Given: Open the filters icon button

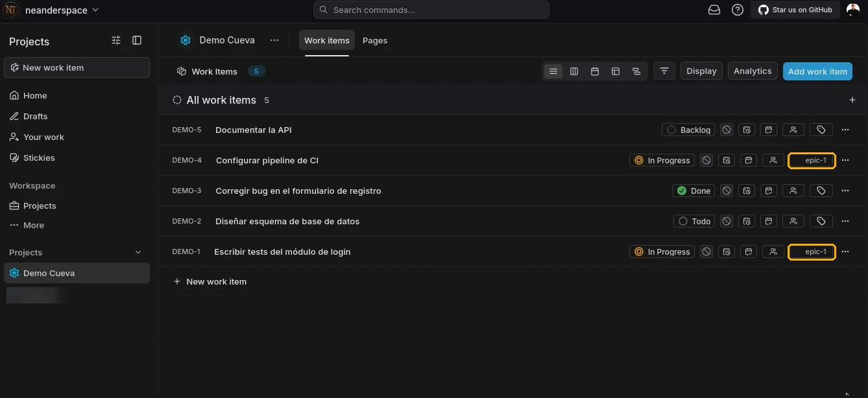Looking at the screenshot, I should click(x=664, y=71).
